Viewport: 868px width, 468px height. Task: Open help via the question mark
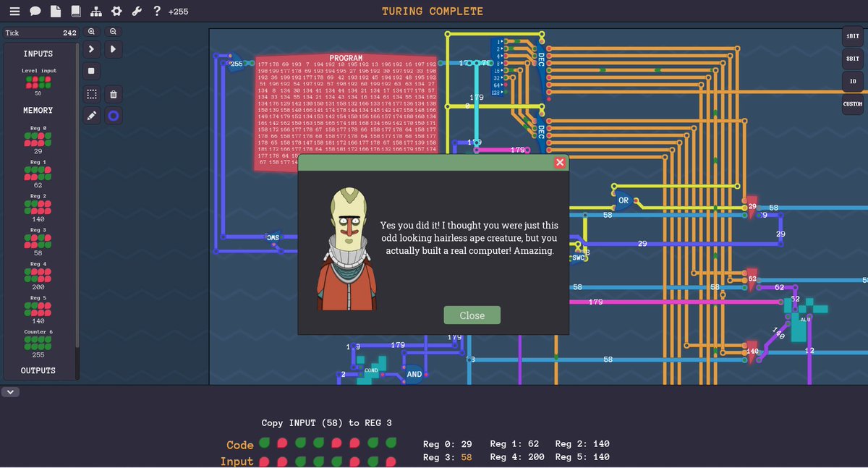157,12
